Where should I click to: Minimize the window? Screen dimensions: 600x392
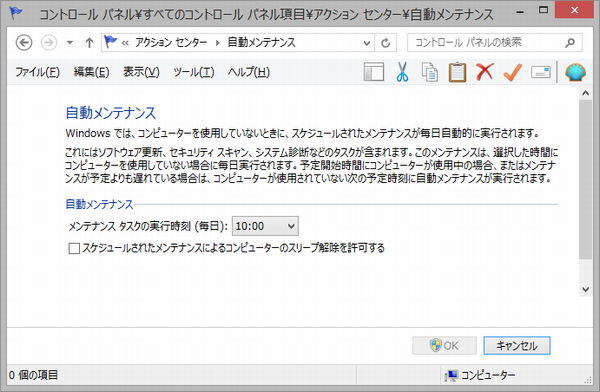(x=520, y=11)
